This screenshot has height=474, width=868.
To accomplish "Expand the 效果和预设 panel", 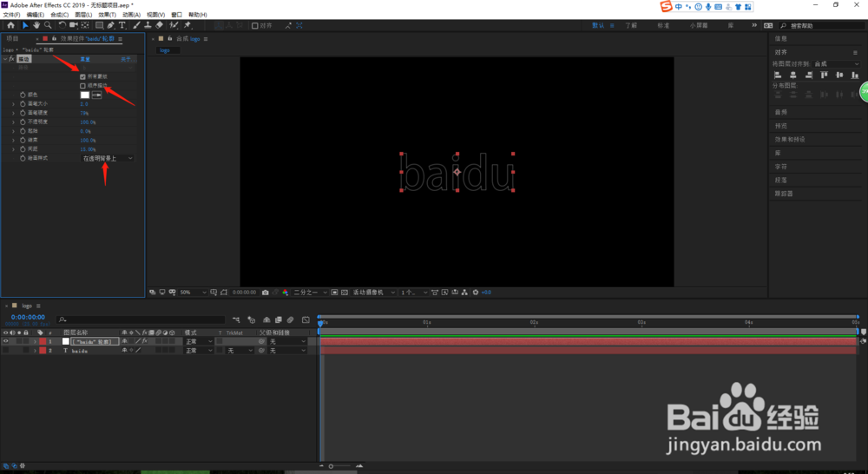I will [x=790, y=140].
